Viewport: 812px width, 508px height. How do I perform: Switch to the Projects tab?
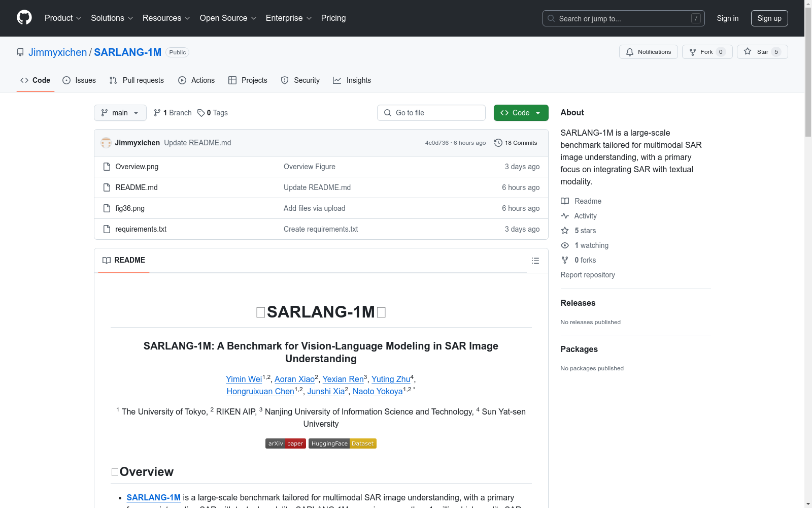(x=248, y=80)
